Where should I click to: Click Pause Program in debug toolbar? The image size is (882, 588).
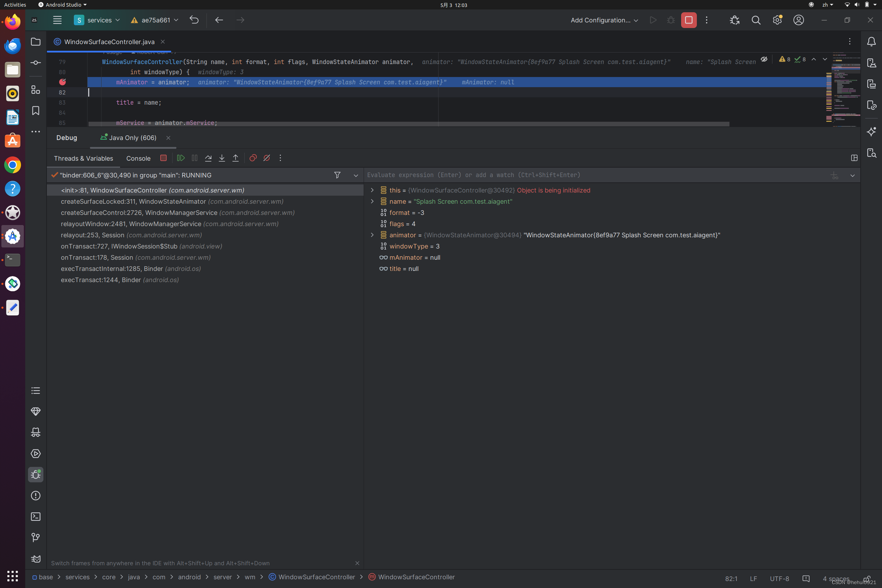click(x=195, y=158)
